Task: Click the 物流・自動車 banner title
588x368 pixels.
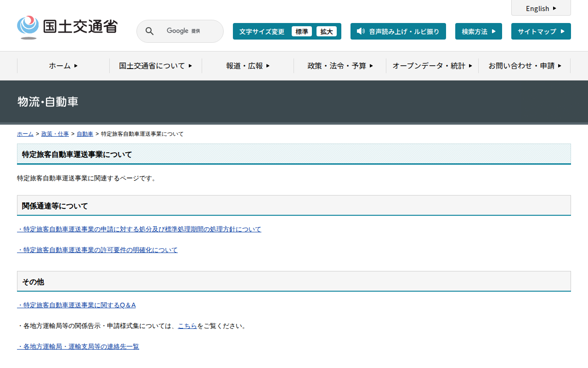Action: coord(48,102)
